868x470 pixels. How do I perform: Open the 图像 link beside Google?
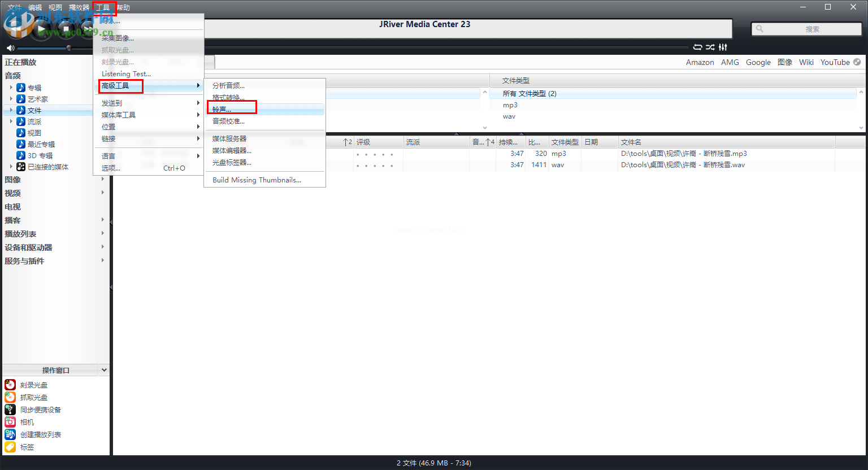click(785, 62)
